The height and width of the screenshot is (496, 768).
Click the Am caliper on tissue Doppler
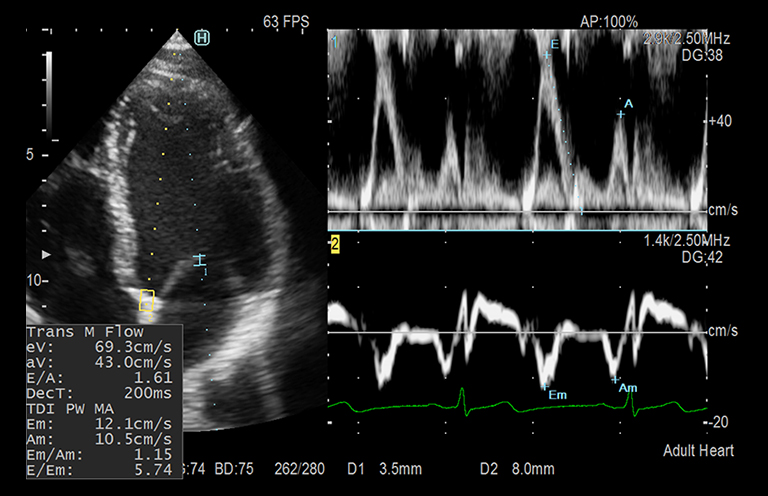point(615,379)
